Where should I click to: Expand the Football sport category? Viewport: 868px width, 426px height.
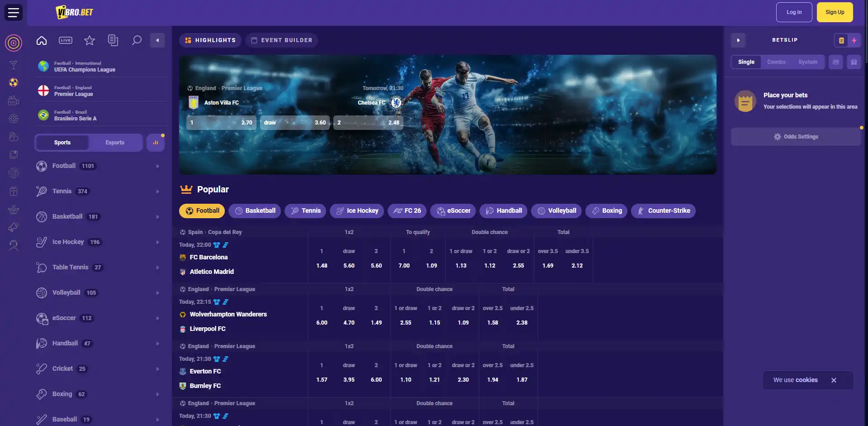pos(99,166)
